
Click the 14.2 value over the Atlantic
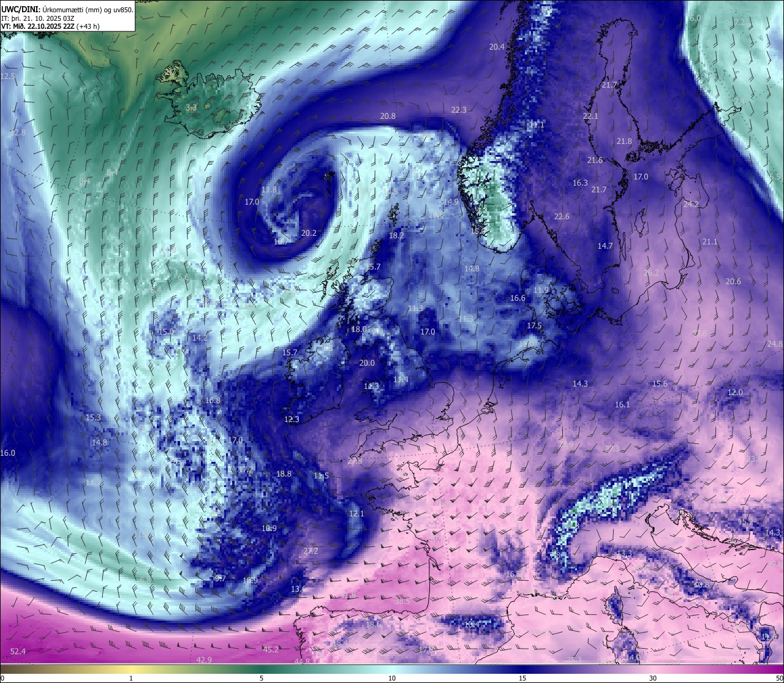[200, 338]
